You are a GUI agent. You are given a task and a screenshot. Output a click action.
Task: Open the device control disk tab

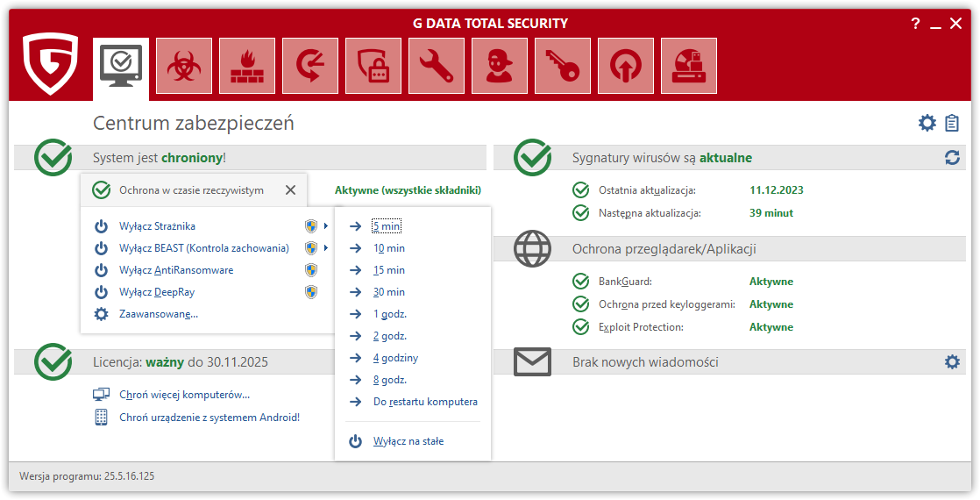click(x=689, y=67)
